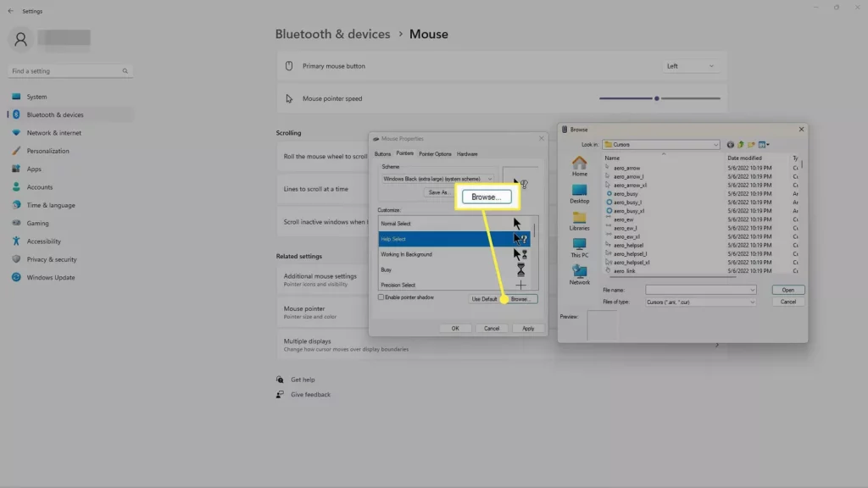
Task: Open Network location in Browse dialog
Action: click(x=579, y=275)
